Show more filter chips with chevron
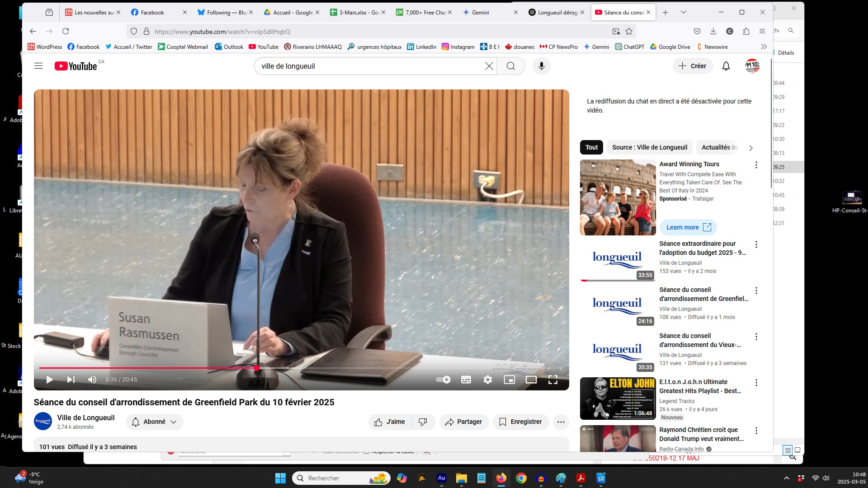This screenshot has height=488, width=868. 750,148
